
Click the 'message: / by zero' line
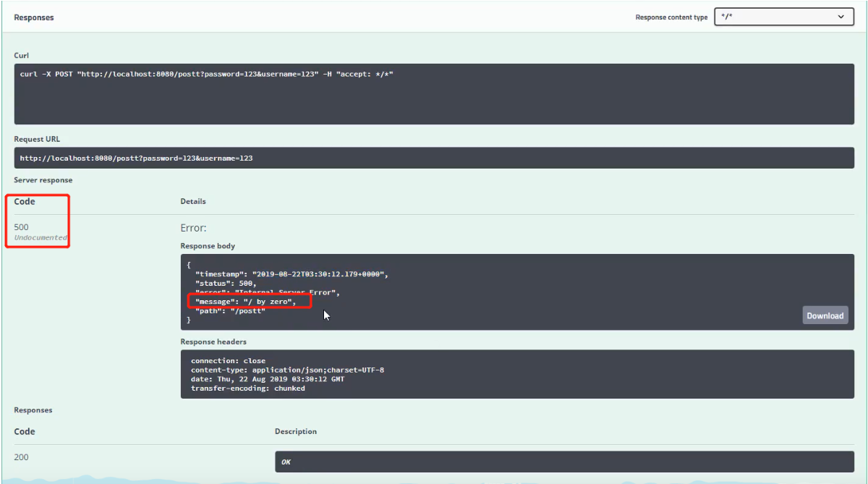click(246, 301)
